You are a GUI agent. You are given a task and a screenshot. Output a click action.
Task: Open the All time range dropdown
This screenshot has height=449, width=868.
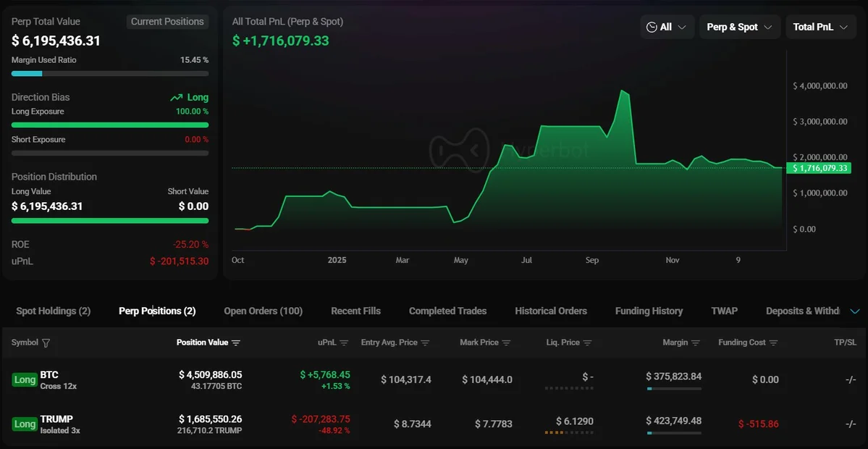pos(667,27)
